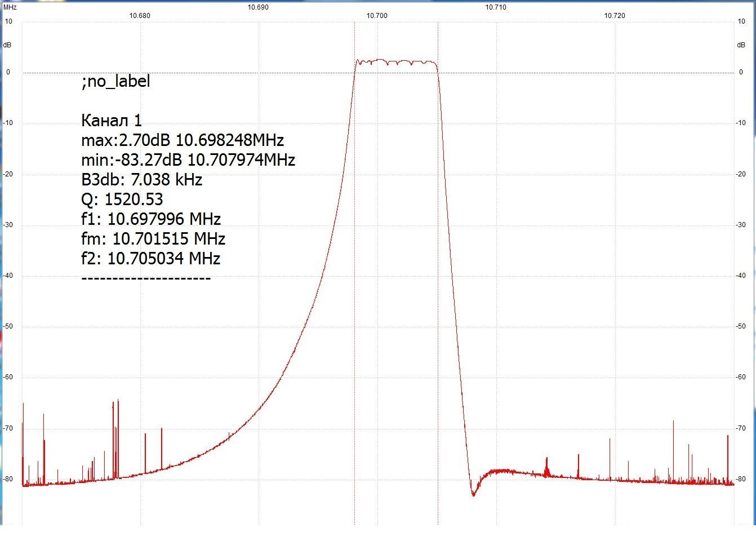The width and height of the screenshot is (756, 554).
Task: Click the fm: 10.701515 MHz center frequency
Action: click(x=153, y=239)
